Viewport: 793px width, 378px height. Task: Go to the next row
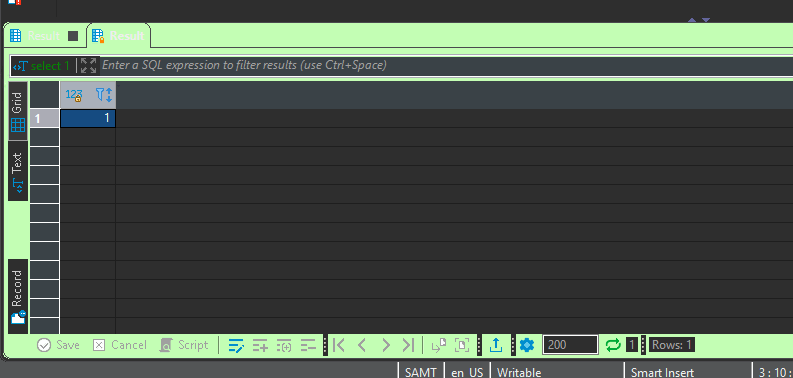coord(385,345)
